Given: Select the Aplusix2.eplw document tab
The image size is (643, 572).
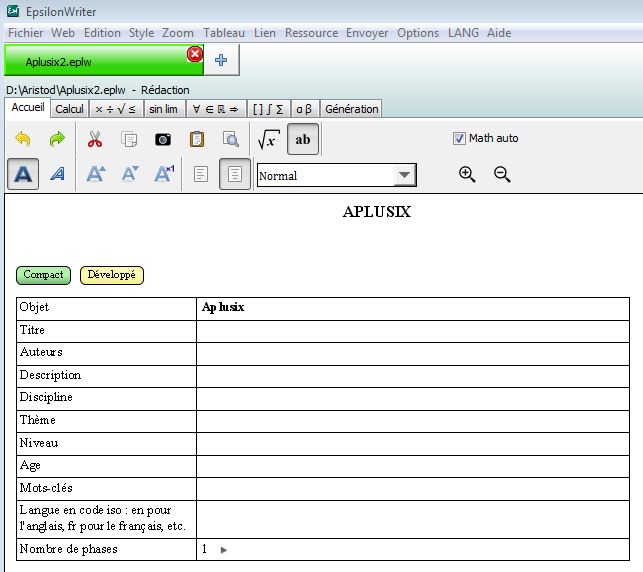Looking at the screenshot, I should (104, 60).
